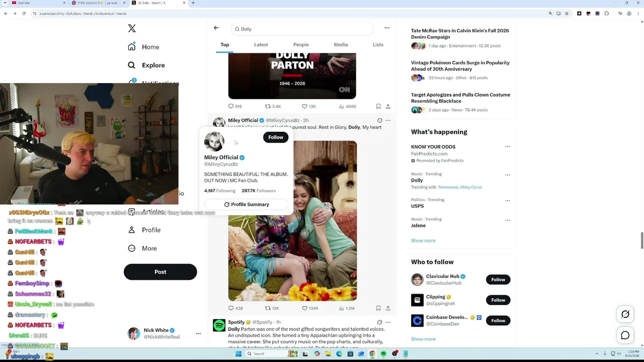
Task: Open Spotify from the taskbar
Action: pos(383,354)
